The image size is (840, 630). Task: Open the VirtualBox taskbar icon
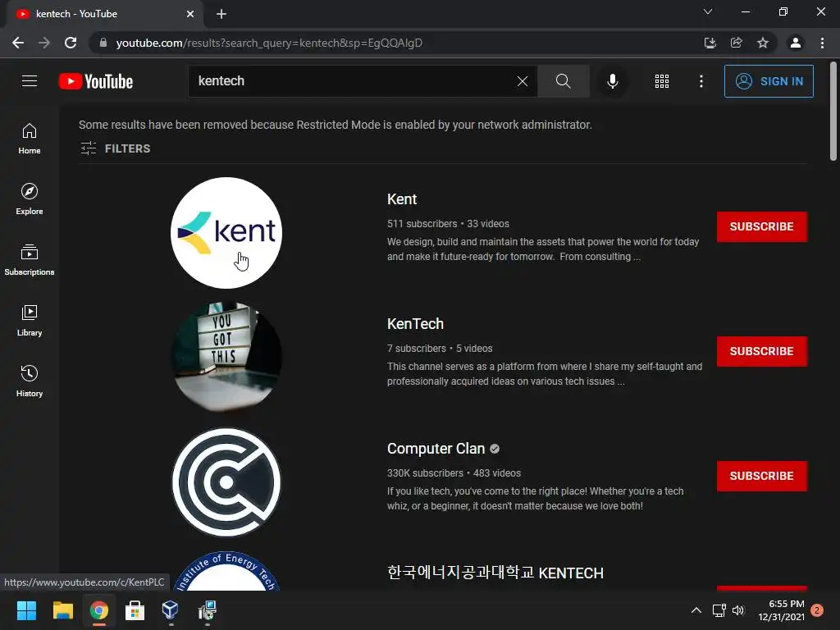point(170,610)
